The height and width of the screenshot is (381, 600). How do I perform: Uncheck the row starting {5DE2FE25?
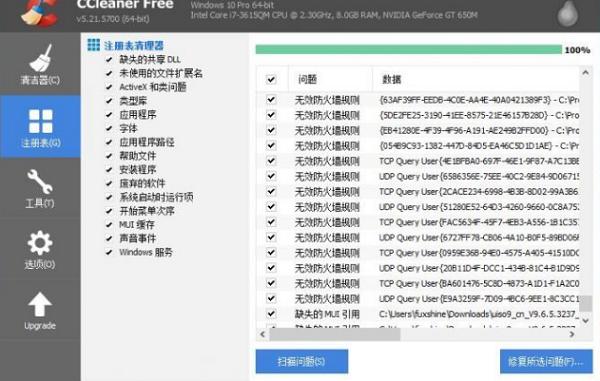click(271, 115)
